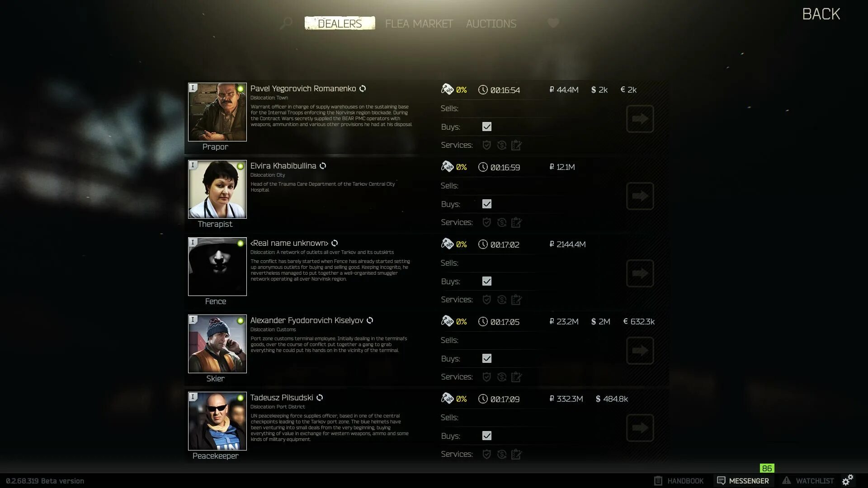Click Fence's quest notepad service icon
Viewport: 868px width, 488px height.
[516, 300]
